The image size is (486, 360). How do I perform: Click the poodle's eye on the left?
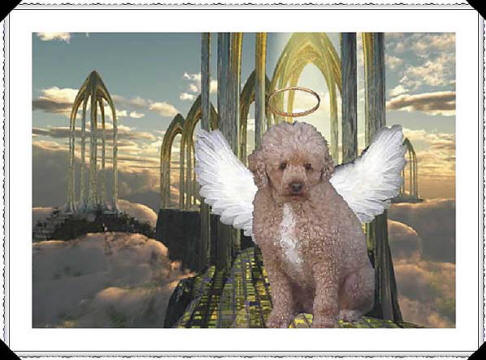[x=283, y=166]
